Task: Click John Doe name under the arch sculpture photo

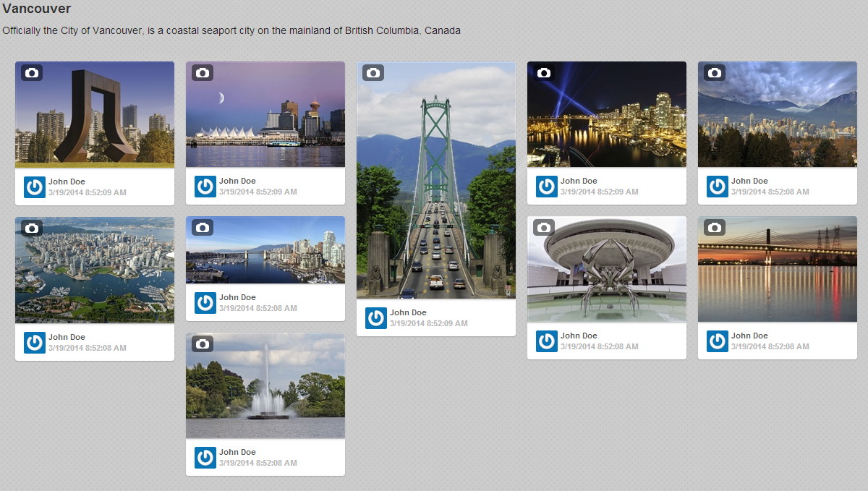Action: tap(67, 181)
